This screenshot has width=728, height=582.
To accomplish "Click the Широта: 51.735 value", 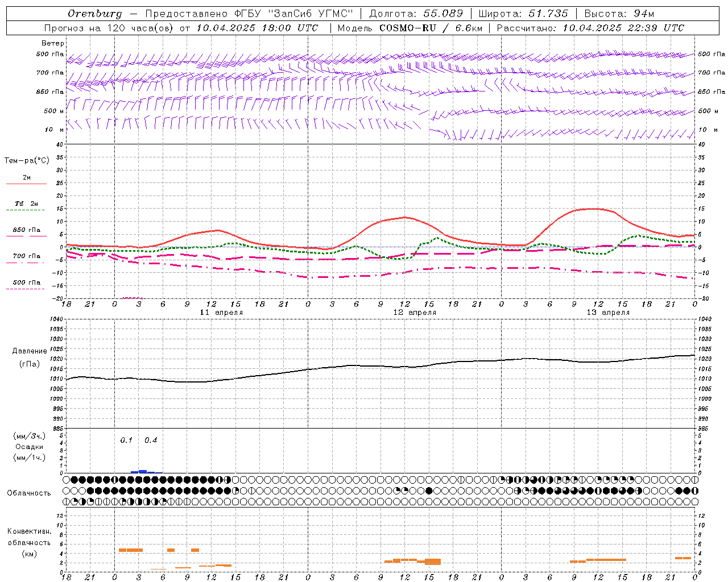I will 523,14.
